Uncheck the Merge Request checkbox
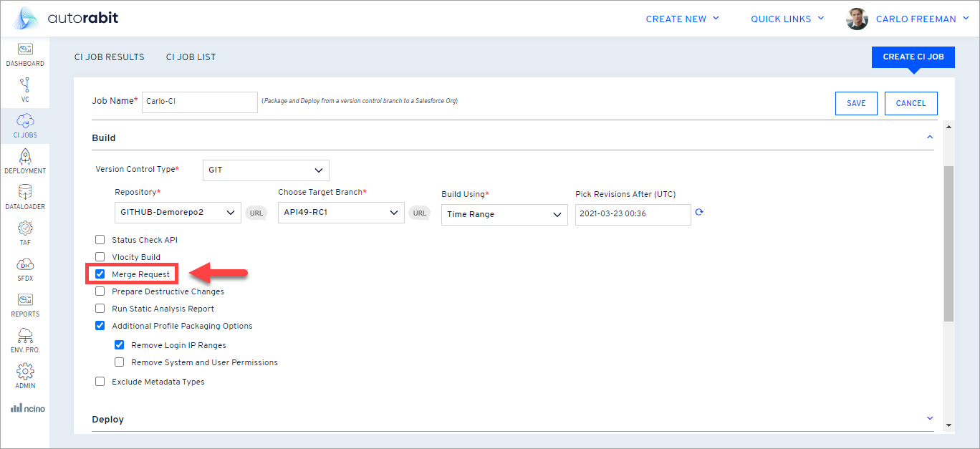 (100, 274)
